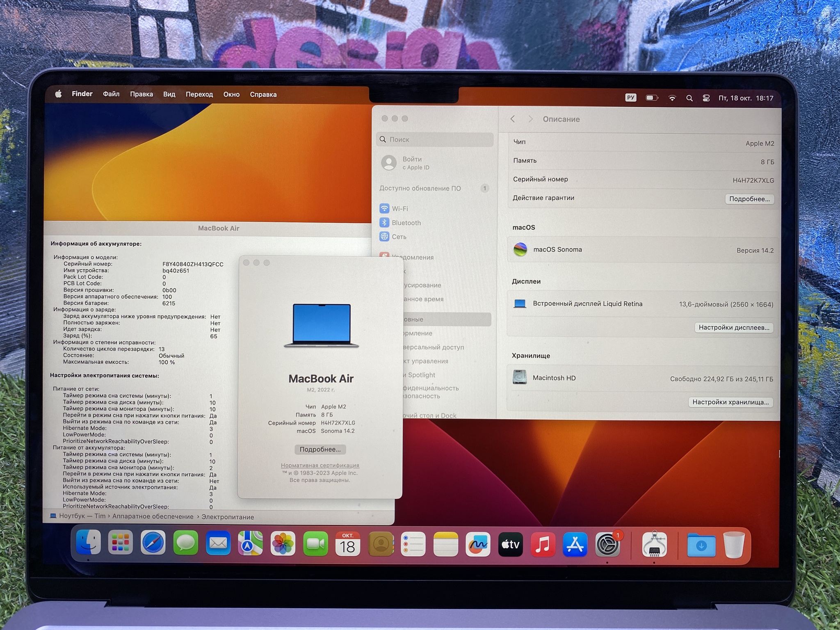Screen dimensions: 840x630
Task: Open Spotlight search magnifier in menu bar
Action: pyautogui.click(x=689, y=98)
